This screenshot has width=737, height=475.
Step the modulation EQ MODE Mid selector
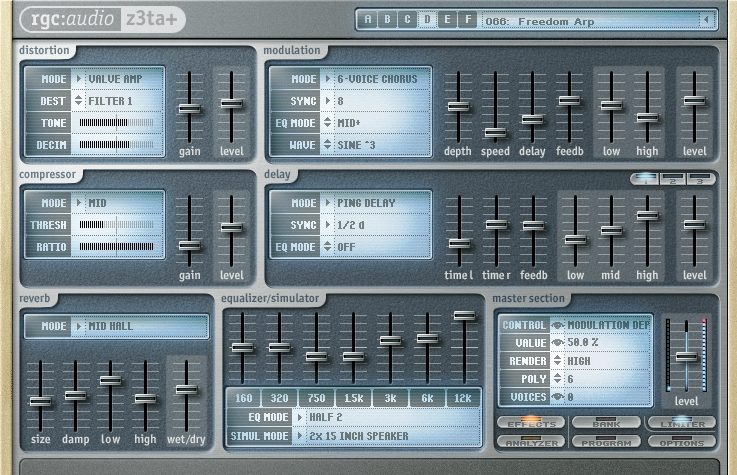[328, 123]
